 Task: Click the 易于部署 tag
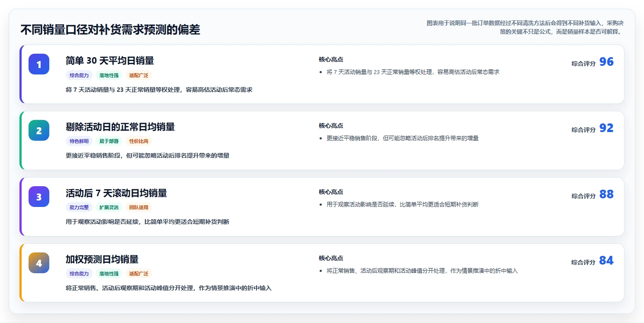point(109,141)
